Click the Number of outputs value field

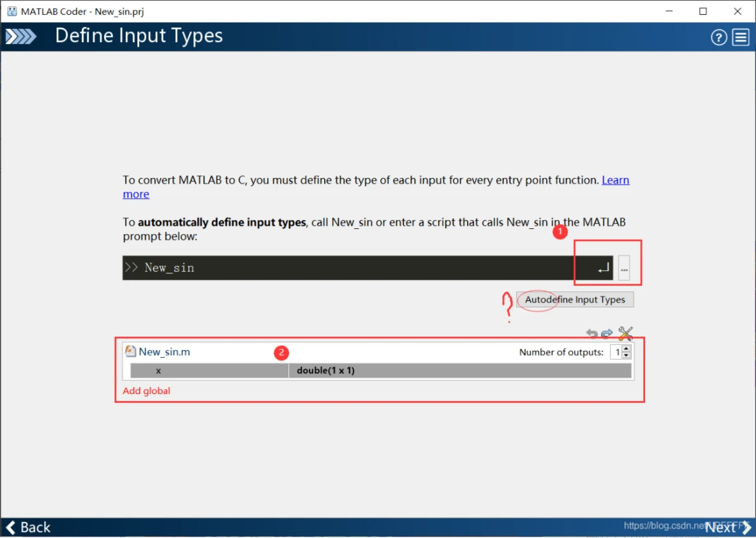click(616, 352)
